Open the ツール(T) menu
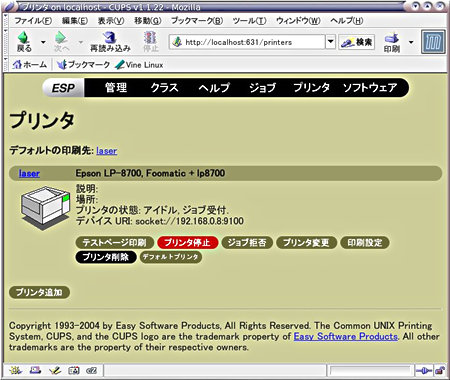The image size is (450, 380). click(249, 21)
